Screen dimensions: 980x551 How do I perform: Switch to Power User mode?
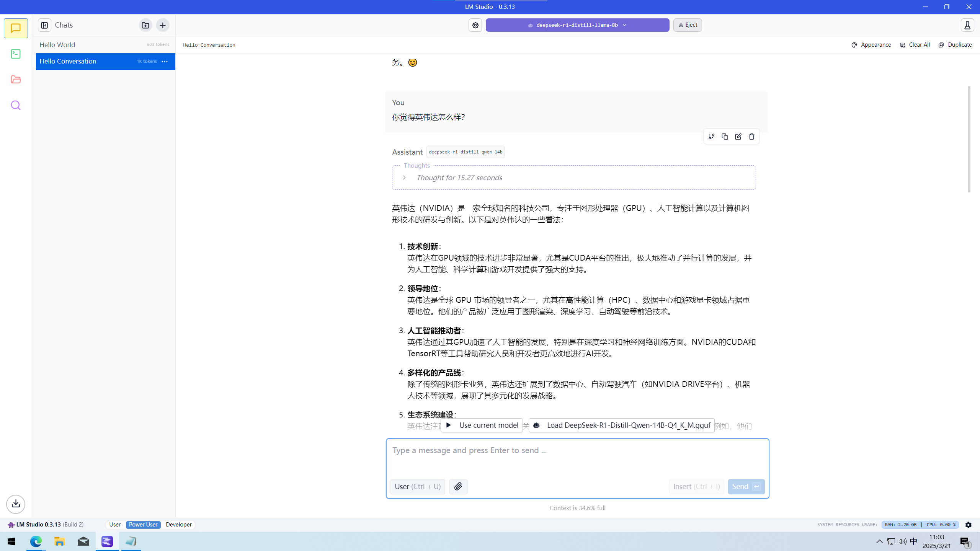click(143, 525)
